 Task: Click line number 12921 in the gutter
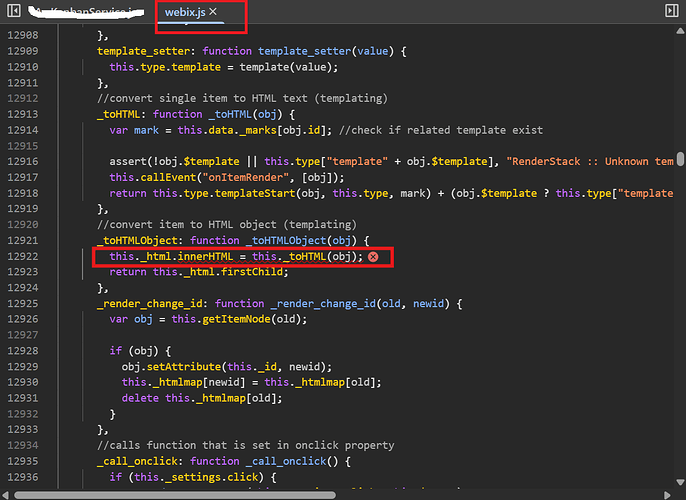point(23,241)
